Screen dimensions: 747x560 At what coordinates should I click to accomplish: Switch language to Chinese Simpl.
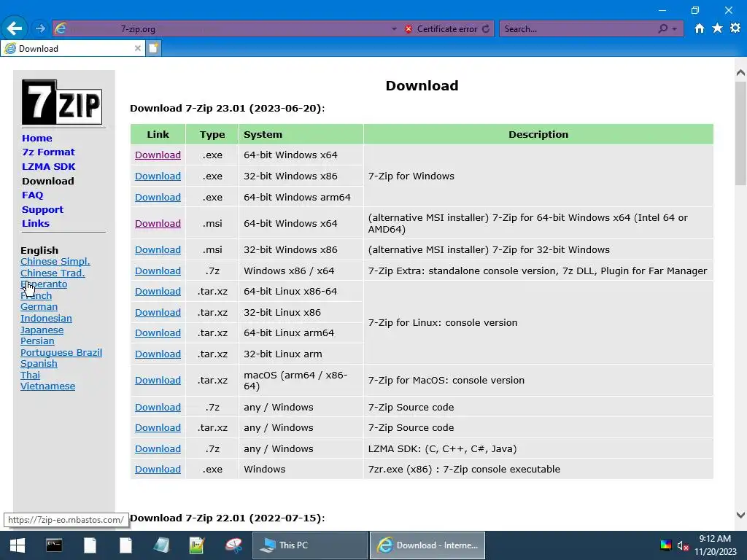pos(55,262)
